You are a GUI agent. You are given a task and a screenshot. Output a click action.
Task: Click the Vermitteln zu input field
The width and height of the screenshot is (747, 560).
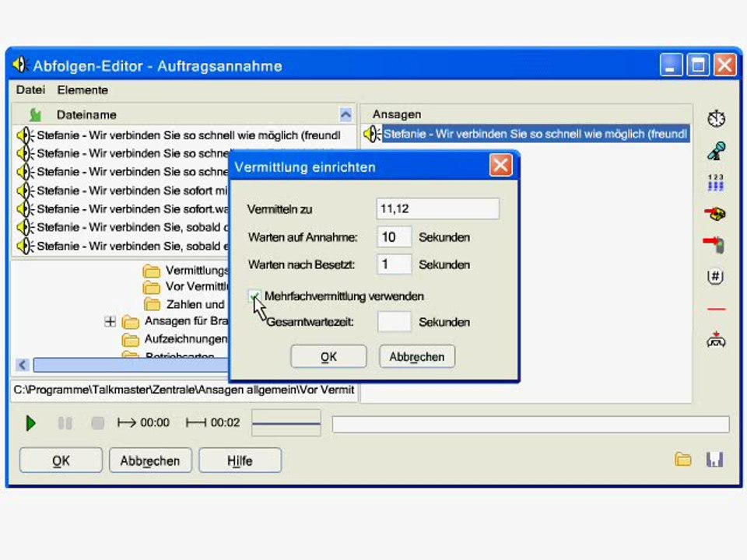click(x=438, y=209)
